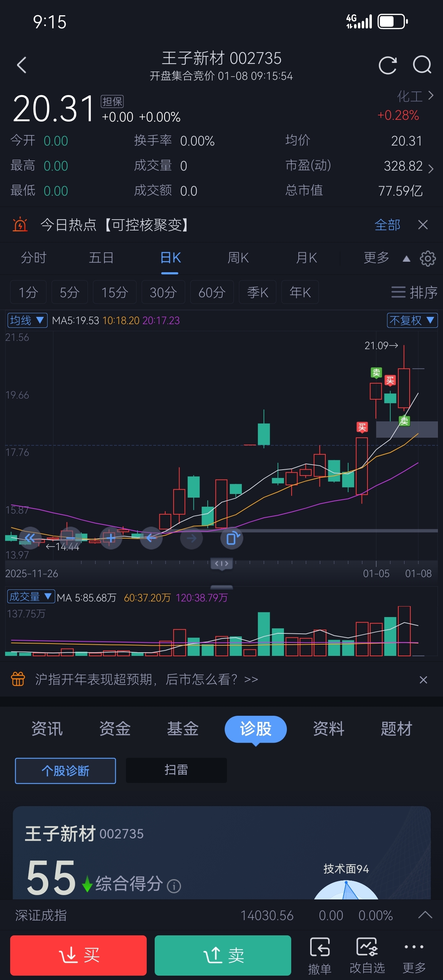Expand the 深证成指 index bar
The image size is (443, 980).
coord(425,915)
